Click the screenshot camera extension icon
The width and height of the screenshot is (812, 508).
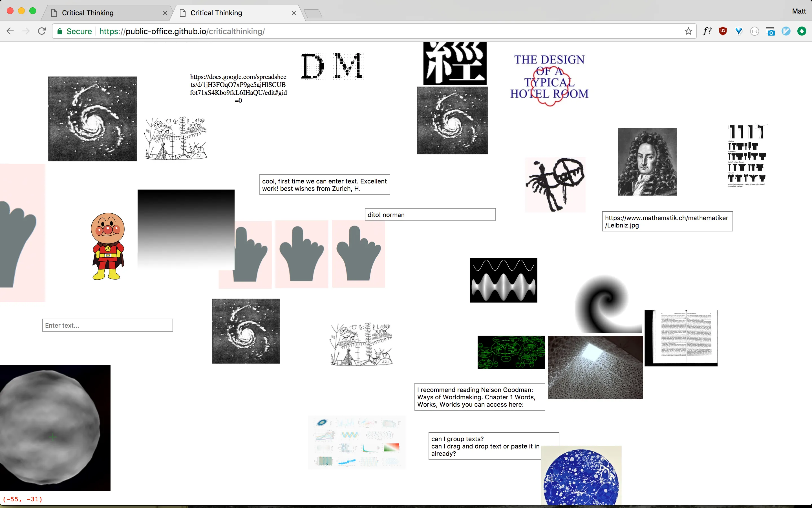coord(770,31)
